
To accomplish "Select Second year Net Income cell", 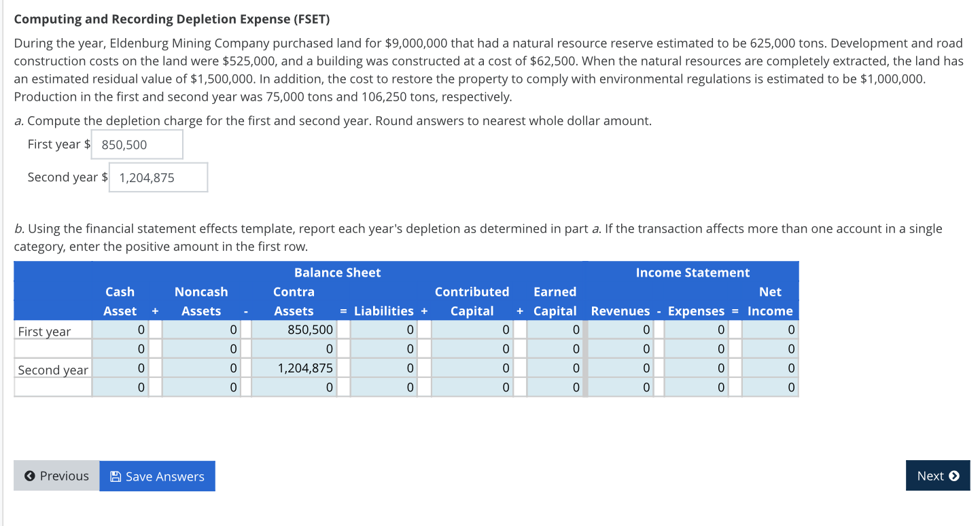I will 770,369.
